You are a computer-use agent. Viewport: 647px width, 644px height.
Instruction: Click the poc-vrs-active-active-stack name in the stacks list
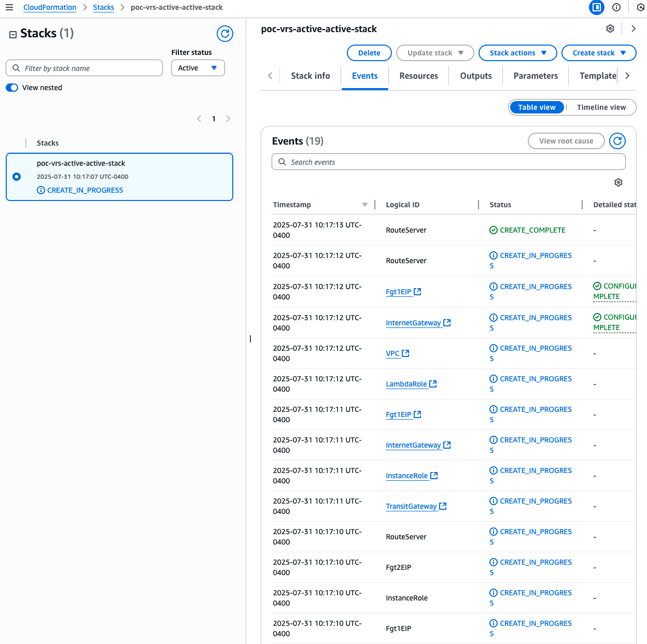pos(81,163)
